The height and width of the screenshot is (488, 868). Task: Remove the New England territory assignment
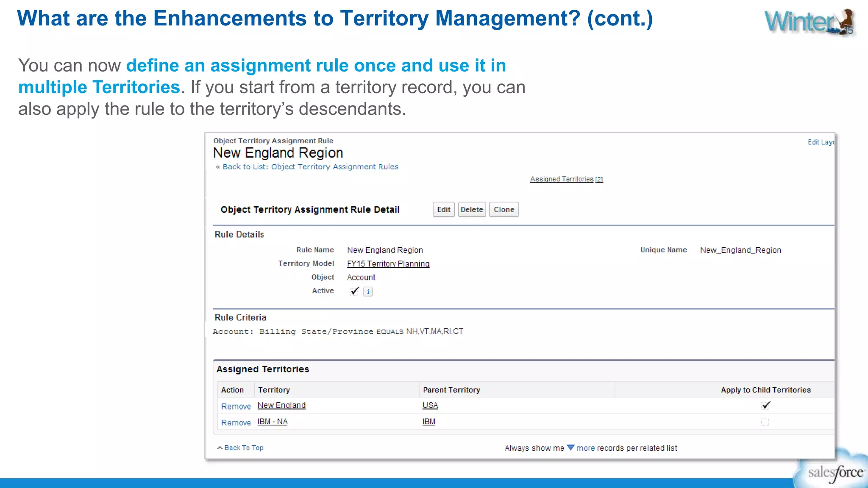pyautogui.click(x=236, y=406)
